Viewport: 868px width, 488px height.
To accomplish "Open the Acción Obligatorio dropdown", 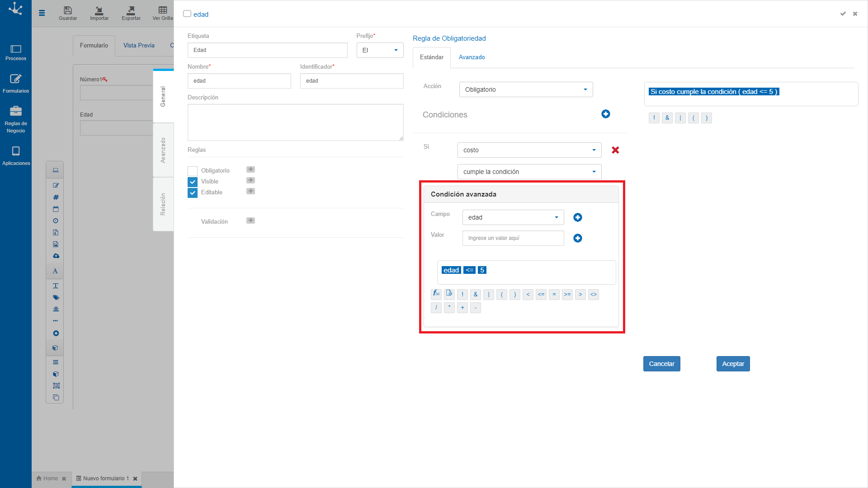I will click(526, 89).
